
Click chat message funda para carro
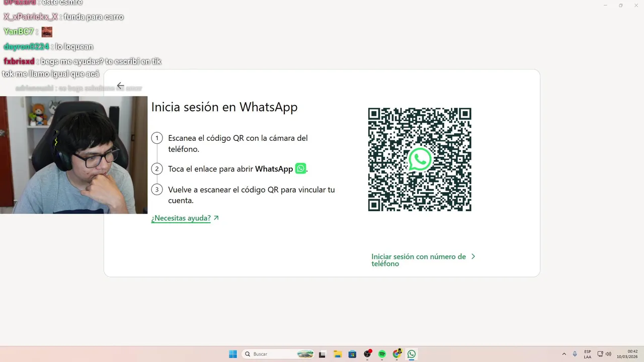[94, 17]
